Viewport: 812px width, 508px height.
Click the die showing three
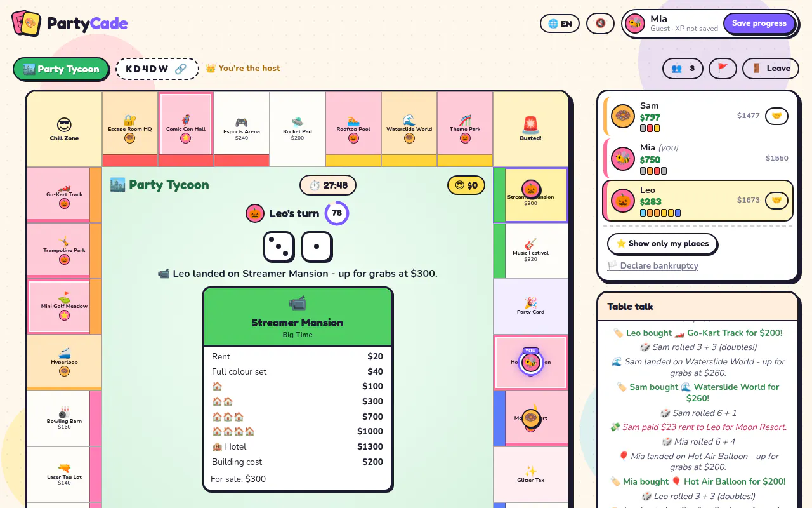(279, 247)
